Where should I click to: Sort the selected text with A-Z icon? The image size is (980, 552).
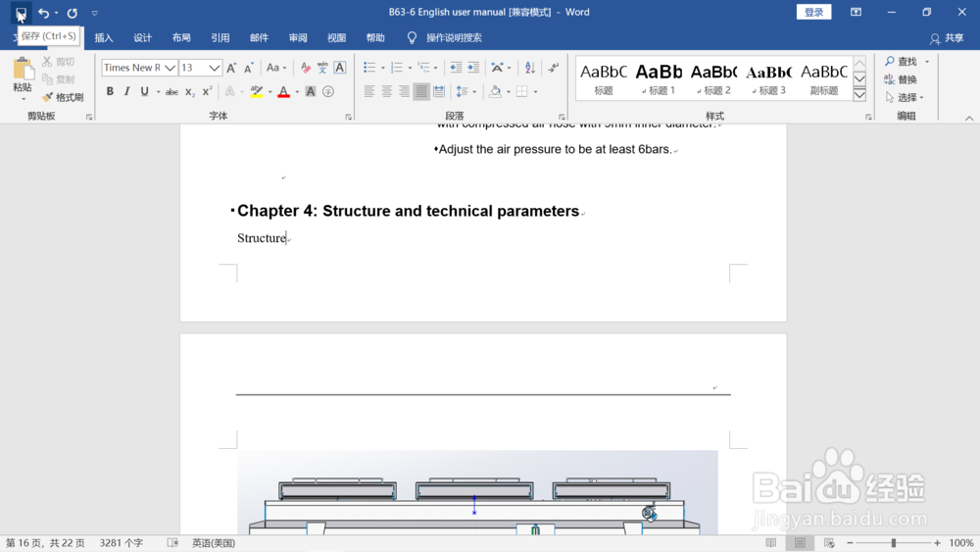(x=530, y=68)
